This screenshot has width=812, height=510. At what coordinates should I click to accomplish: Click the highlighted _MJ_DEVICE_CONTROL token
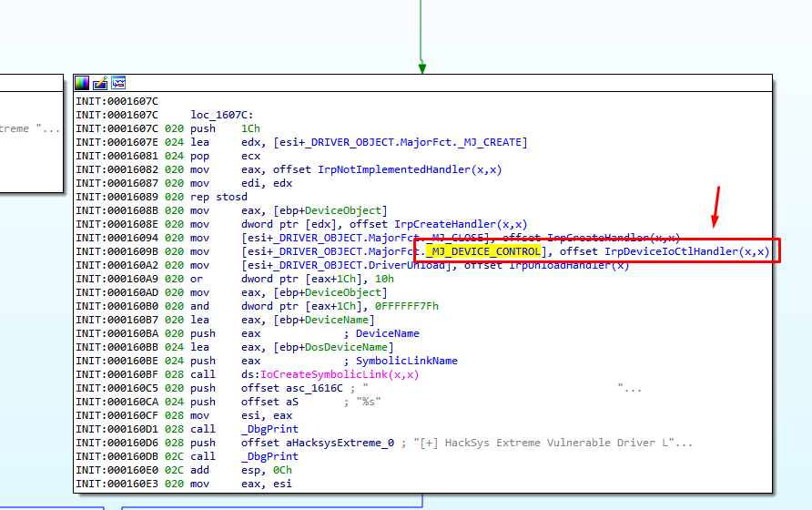[x=482, y=251]
